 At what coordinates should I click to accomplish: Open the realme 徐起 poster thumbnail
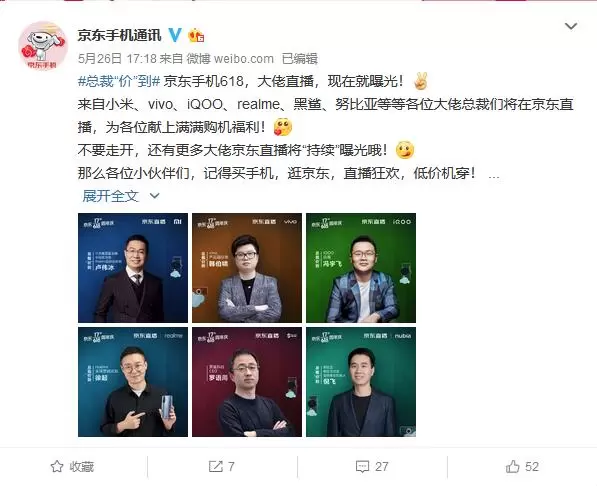133,382
